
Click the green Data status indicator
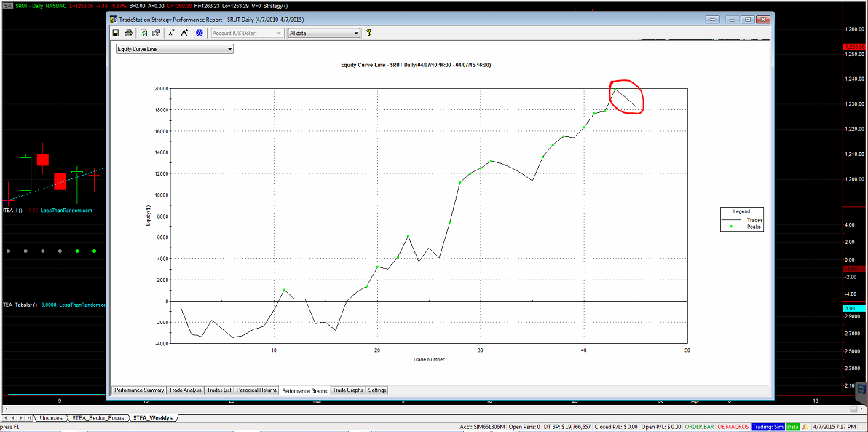point(793,427)
